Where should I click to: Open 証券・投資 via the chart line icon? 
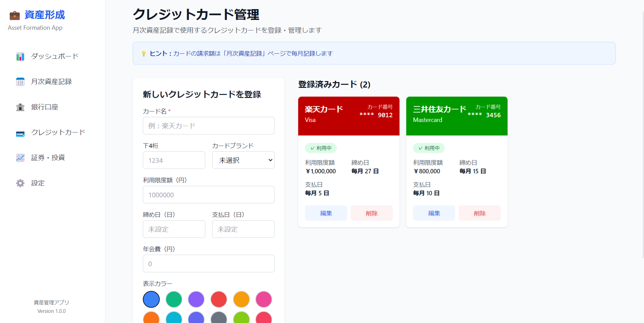pyautogui.click(x=20, y=157)
